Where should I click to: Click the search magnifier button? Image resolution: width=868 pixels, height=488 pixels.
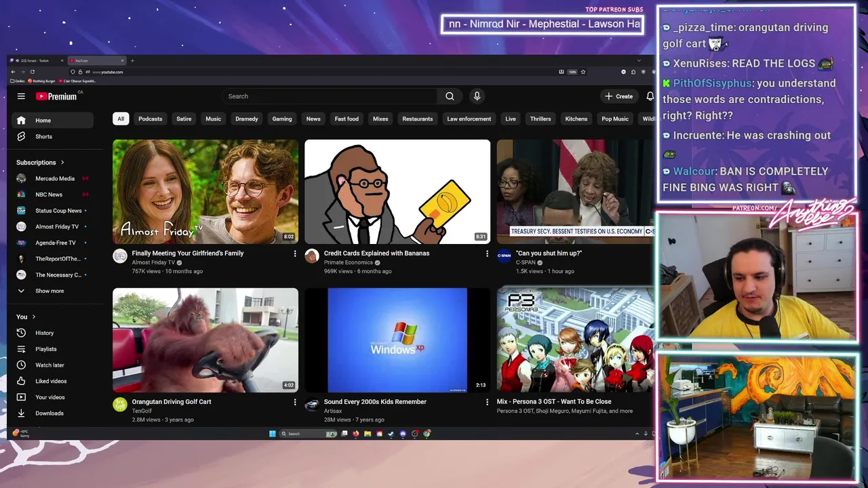(450, 96)
